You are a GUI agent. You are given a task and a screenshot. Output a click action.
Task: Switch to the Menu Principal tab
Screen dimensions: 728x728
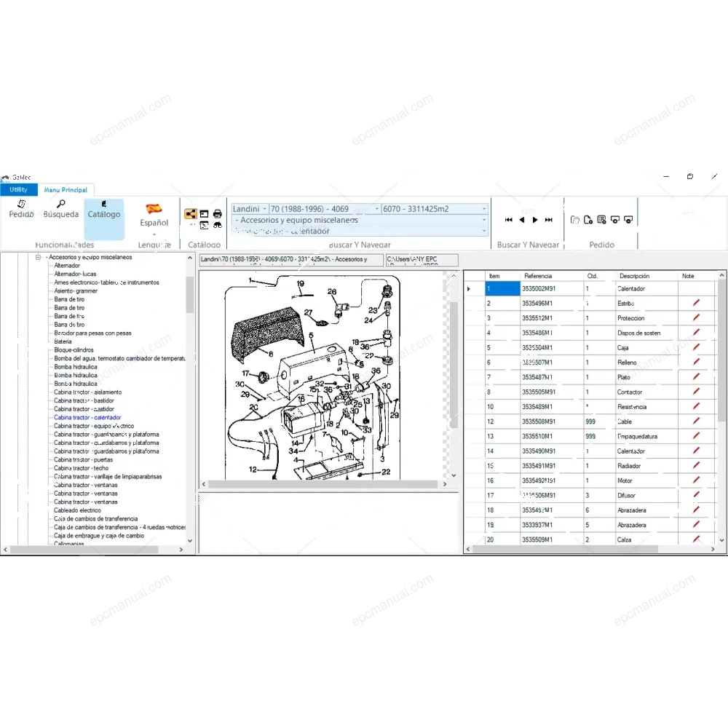tap(66, 189)
